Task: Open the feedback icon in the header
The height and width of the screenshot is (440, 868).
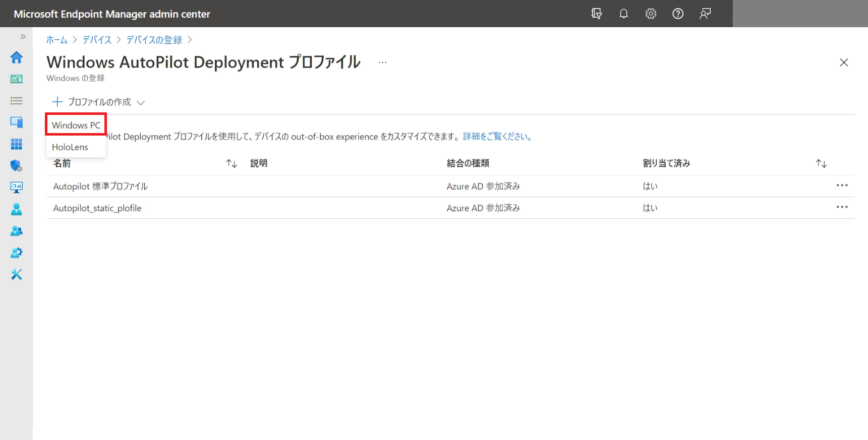Action: (x=705, y=14)
